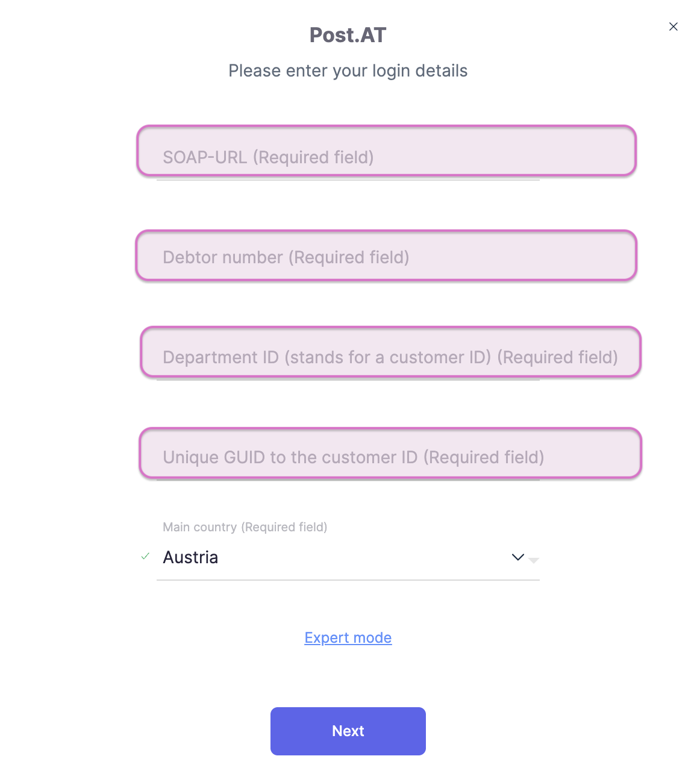The image size is (700, 759).
Task: Open Expert mode link
Action: click(348, 638)
